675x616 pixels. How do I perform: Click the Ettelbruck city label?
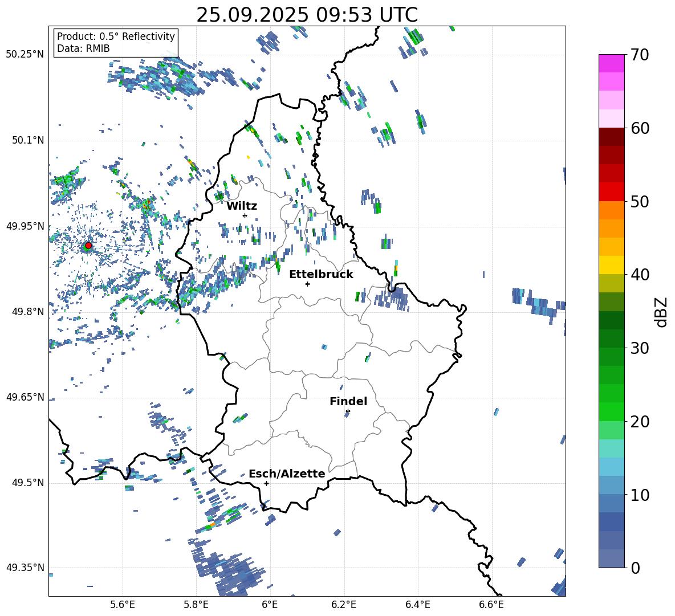tap(321, 275)
